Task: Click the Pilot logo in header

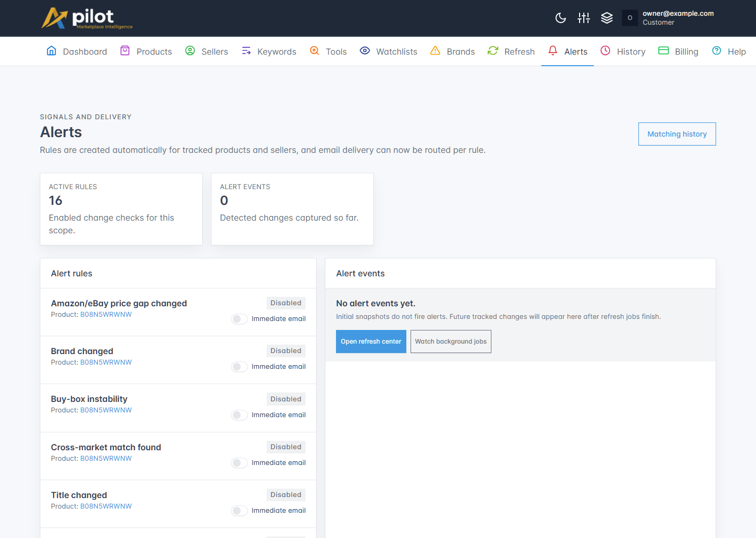Action: [x=87, y=18]
